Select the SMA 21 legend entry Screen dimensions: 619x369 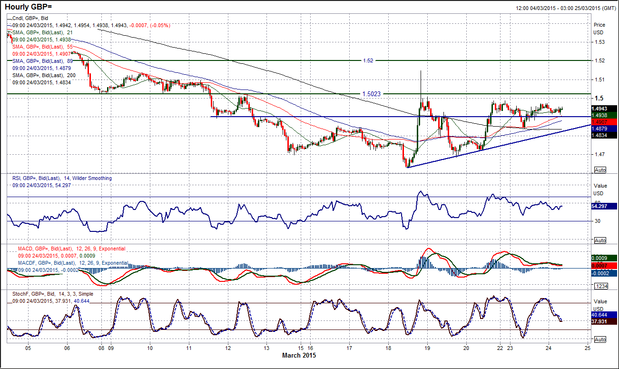pyautogui.click(x=41, y=32)
